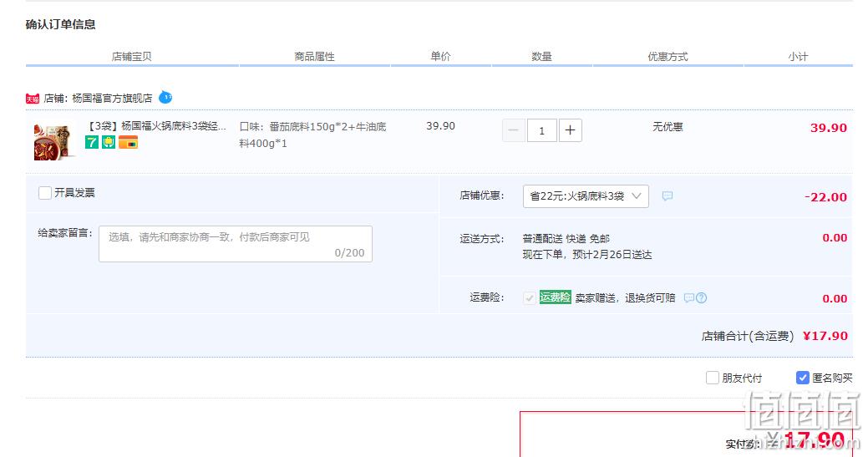Click the 数量 column header

click(541, 57)
